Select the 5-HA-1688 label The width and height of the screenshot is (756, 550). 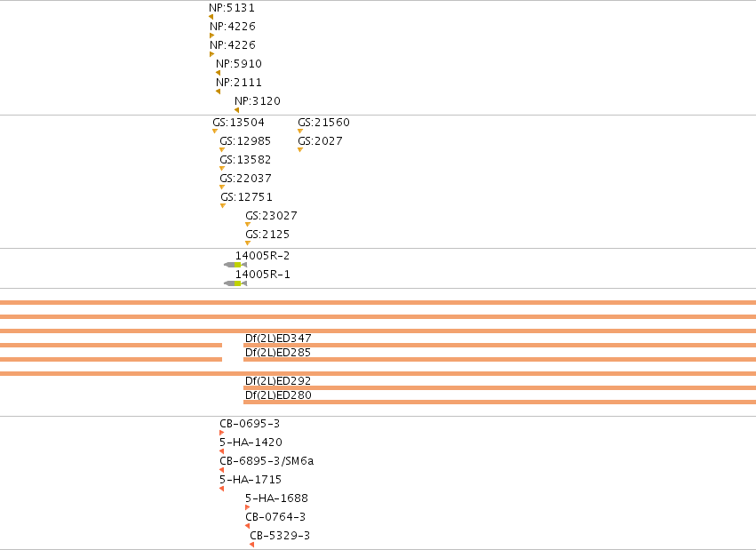(x=276, y=498)
